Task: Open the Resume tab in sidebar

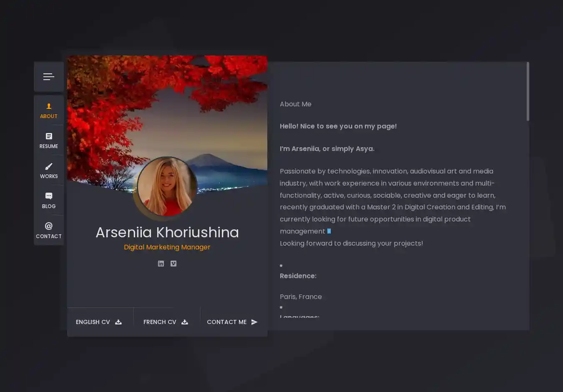Action: click(49, 141)
